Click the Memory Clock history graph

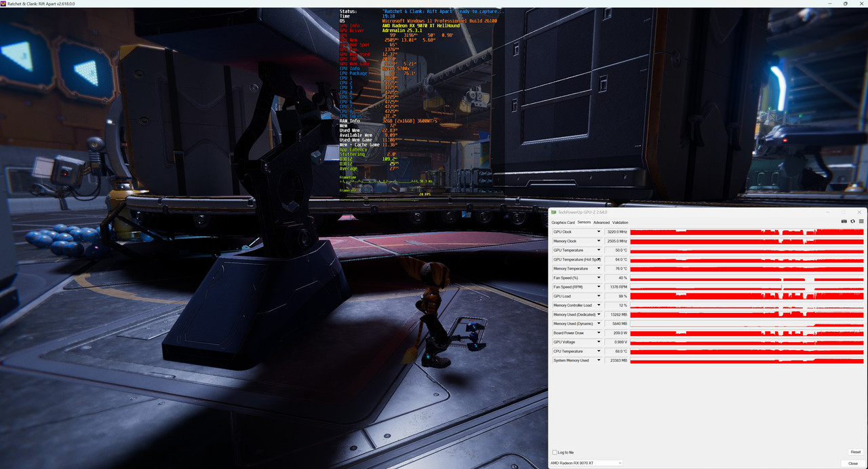click(x=747, y=241)
